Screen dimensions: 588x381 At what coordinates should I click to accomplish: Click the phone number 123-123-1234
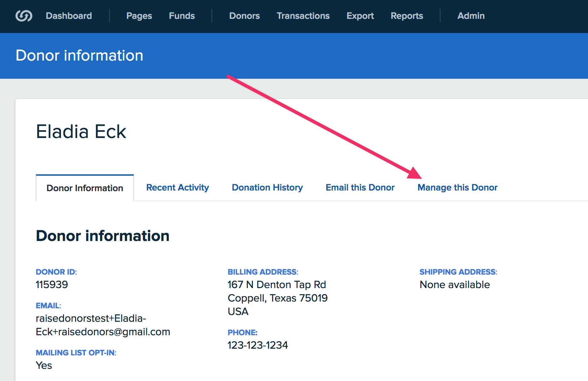coord(258,345)
